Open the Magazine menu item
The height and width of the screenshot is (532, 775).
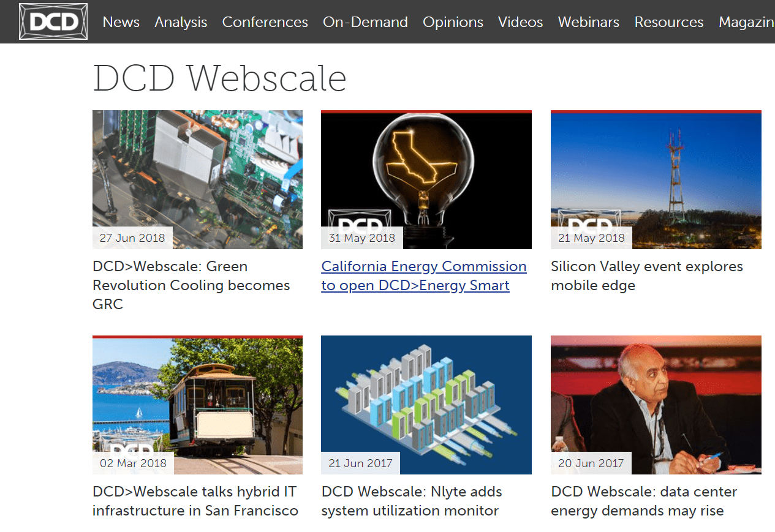[746, 22]
